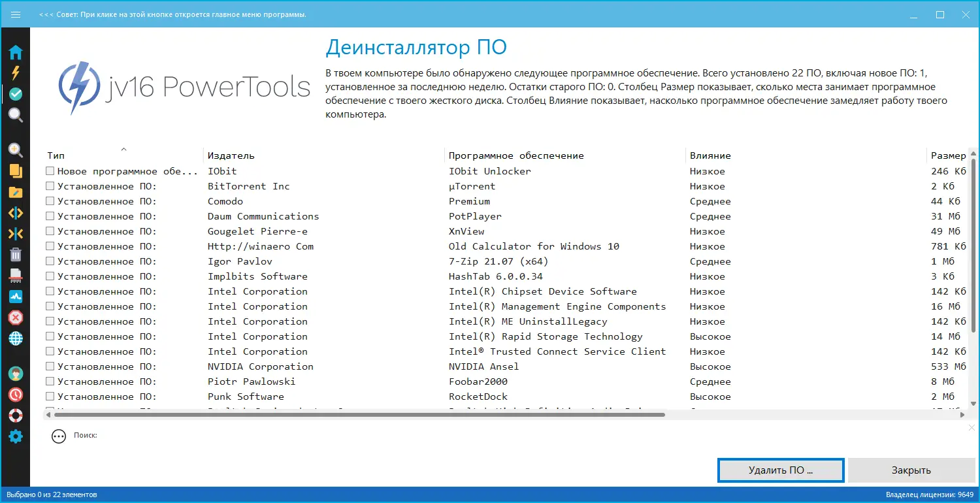The width and height of the screenshot is (980, 503).
Task: Click the ellipsis search options icon
Action: 59,436
